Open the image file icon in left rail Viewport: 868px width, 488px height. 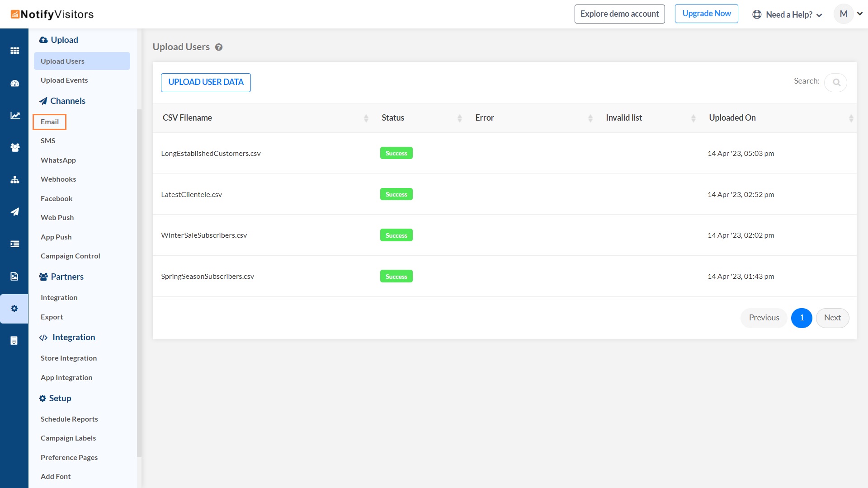tap(14, 277)
